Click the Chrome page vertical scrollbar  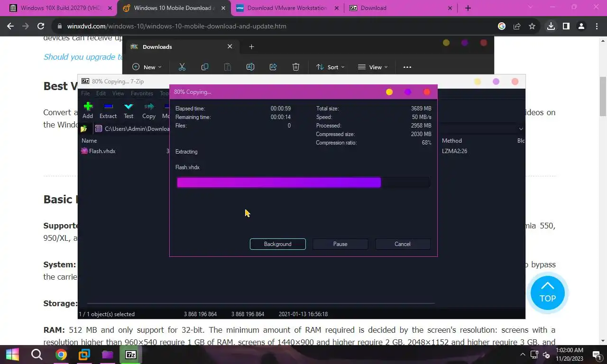[x=603, y=96]
